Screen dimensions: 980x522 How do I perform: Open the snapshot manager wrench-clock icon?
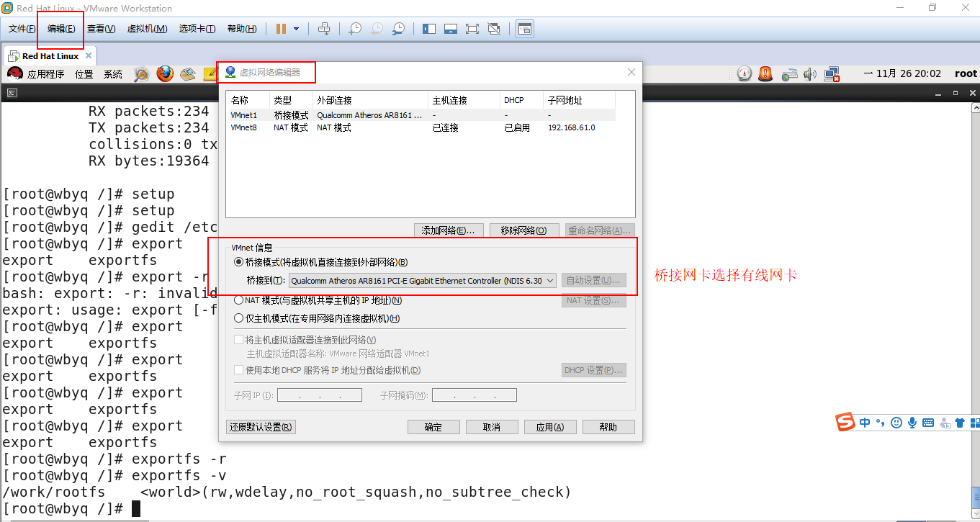point(398,29)
